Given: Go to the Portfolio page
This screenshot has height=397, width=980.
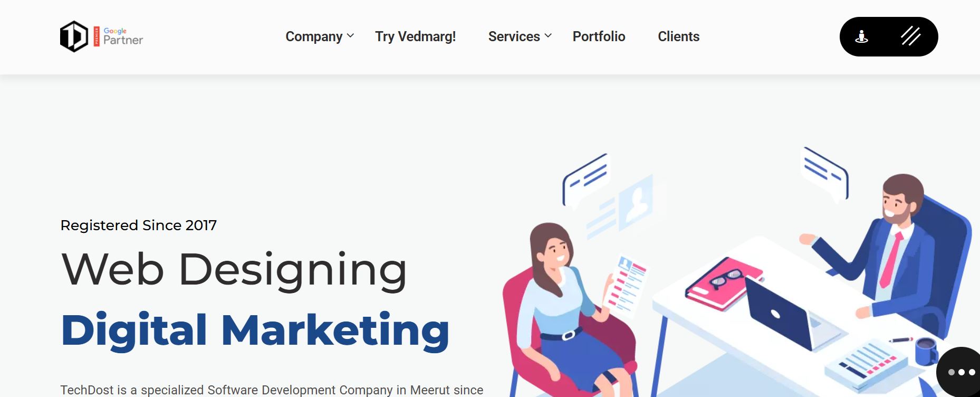Looking at the screenshot, I should point(599,36).
